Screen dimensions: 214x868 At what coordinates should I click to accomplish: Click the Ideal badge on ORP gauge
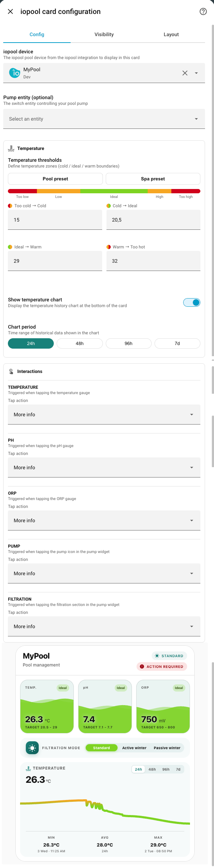(179, 688)
